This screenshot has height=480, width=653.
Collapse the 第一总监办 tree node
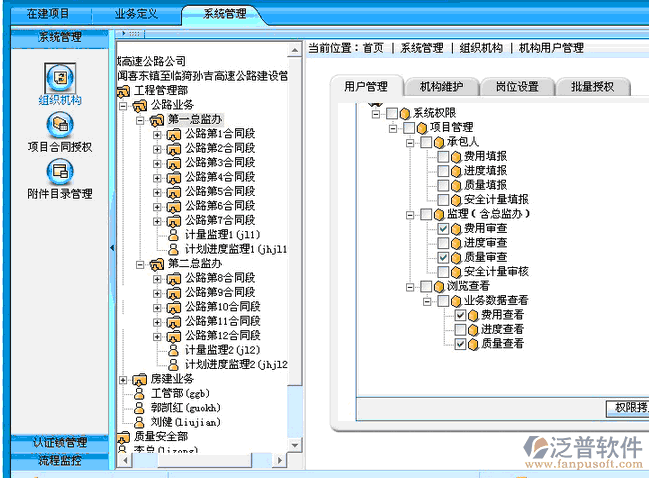coord(140,120)
